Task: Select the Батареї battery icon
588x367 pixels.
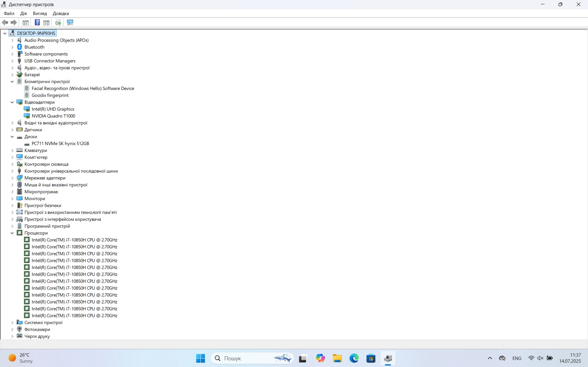Action: tap(19, 74)
